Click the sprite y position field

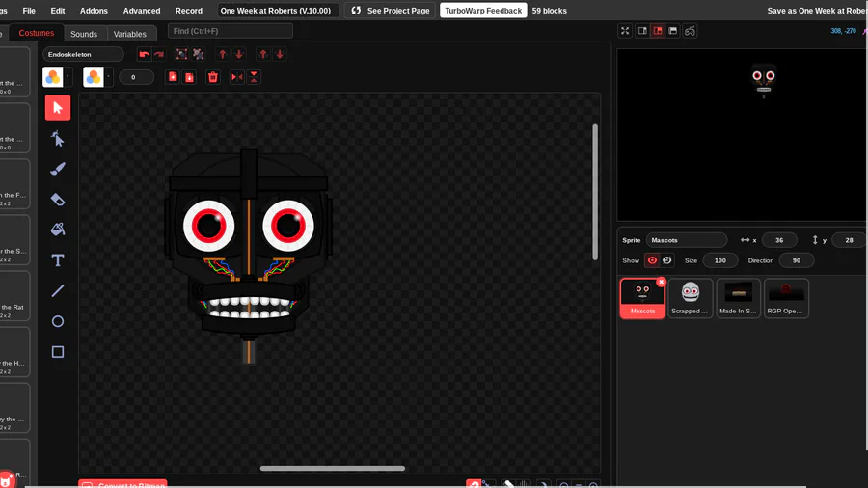tap(849, 240)
